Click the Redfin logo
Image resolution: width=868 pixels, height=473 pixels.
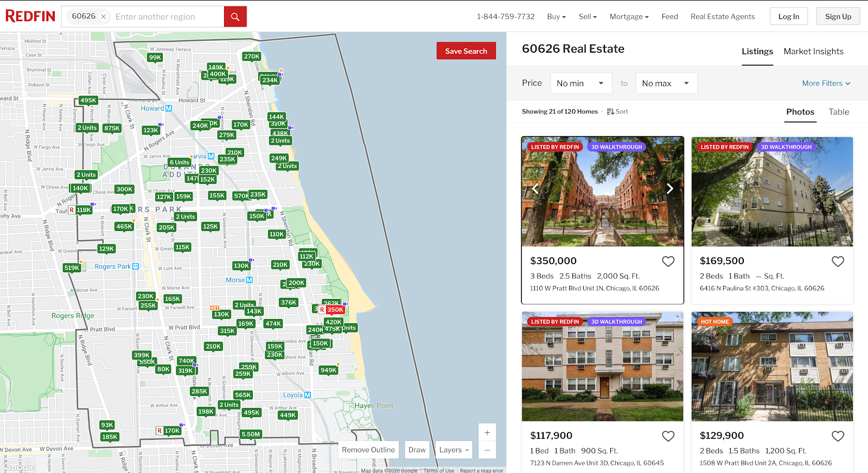click(x=30, y=16)
